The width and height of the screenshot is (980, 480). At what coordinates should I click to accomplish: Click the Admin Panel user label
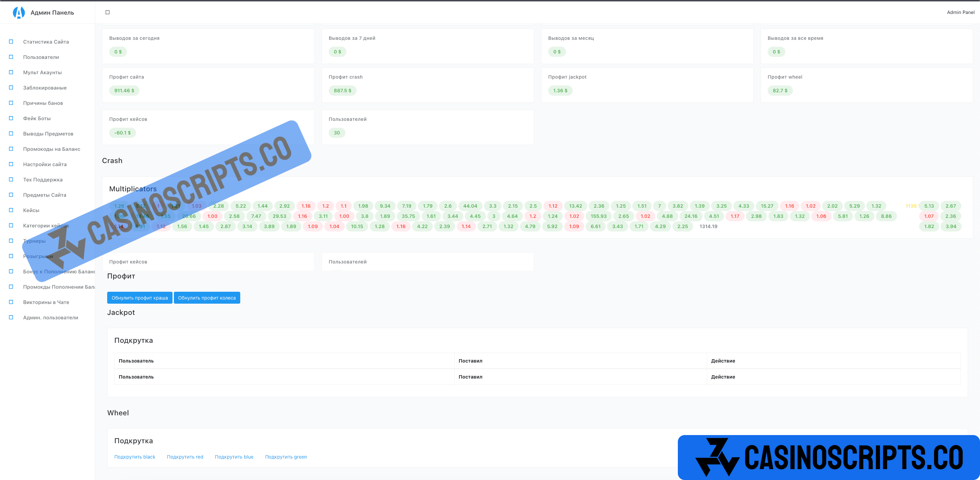tap(960, 13)
